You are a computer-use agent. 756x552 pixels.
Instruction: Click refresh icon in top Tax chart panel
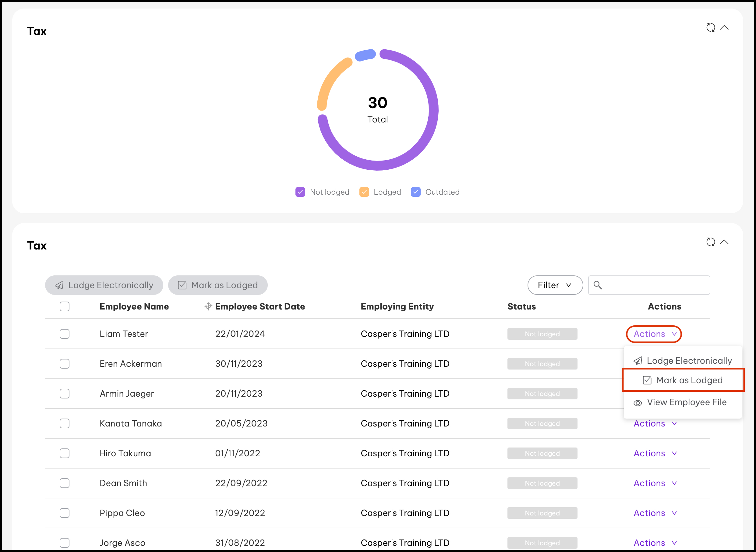click(711, 27)
